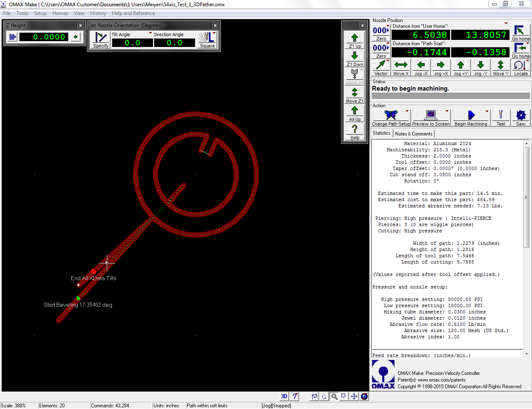
Task: Click the All Up arrow button
Action: pos(355,113)
